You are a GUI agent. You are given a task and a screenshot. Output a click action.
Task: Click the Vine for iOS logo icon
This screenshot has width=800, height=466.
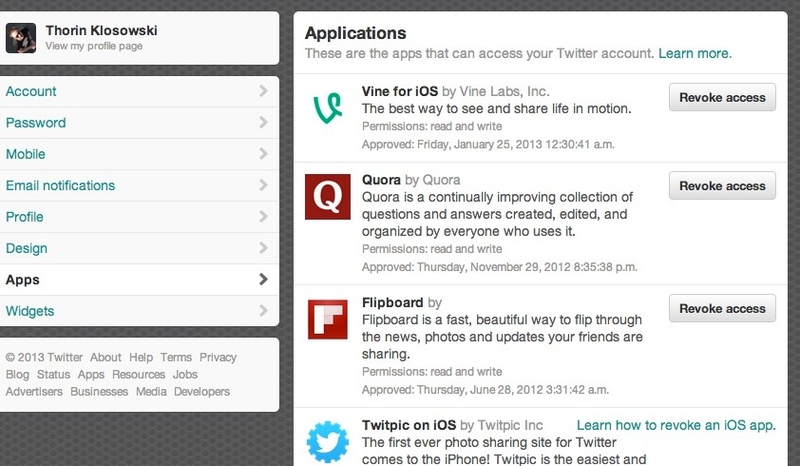tap(328, 108)
